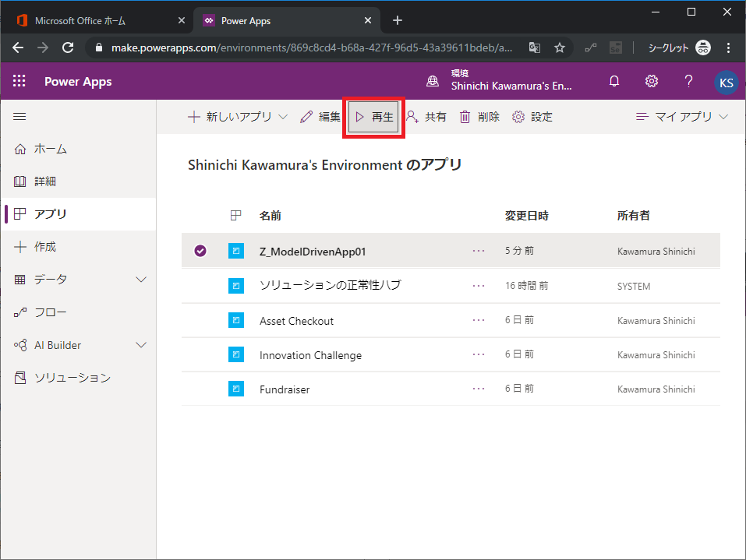
Task: Go to ホーム in the sidebar
Action: (x=79, y=149)
